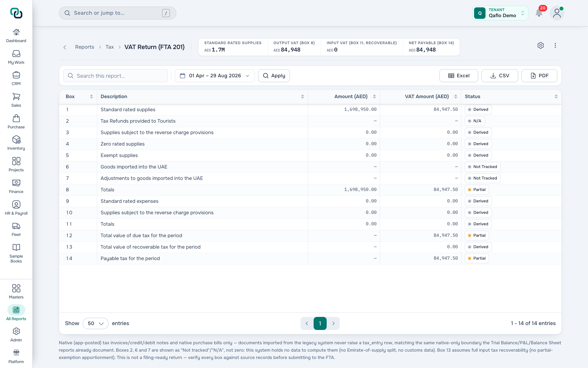Open the Purchase module
Image resolution: width=588 pixels, height=368 pixels.
[x=16, y=122]
